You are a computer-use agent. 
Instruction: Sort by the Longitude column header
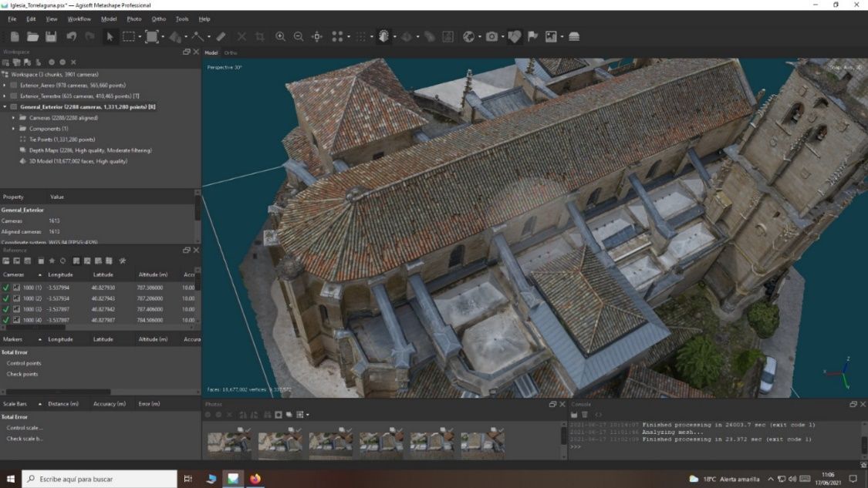[60, 274]
